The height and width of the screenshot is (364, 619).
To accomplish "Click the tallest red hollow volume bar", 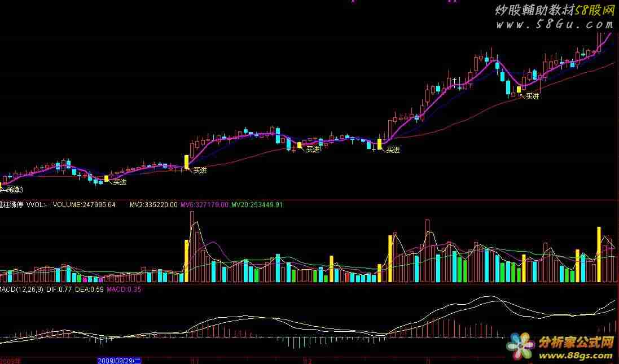I will pos(192,247).
